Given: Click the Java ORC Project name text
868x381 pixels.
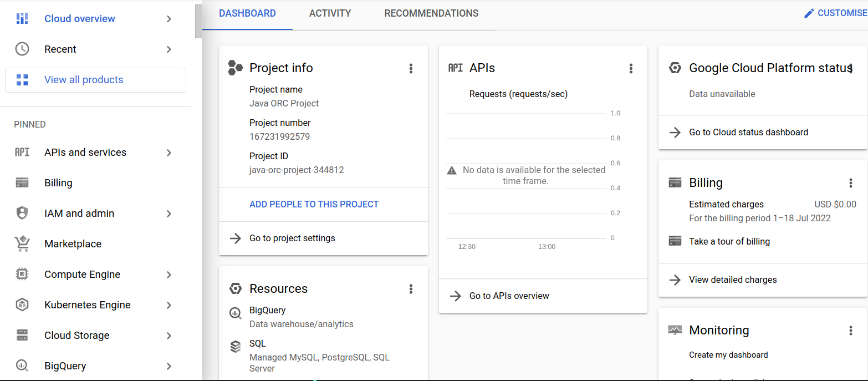Looking at the screenshot, I should pos(284,103).
